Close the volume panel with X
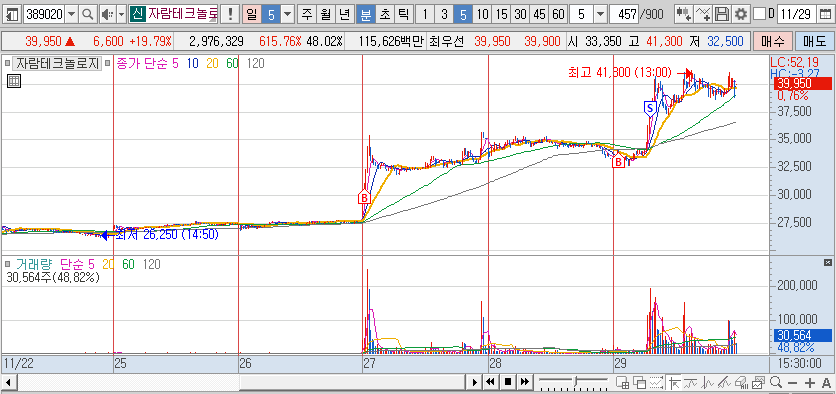Viewport: 836px width, 394px height. 827,262
